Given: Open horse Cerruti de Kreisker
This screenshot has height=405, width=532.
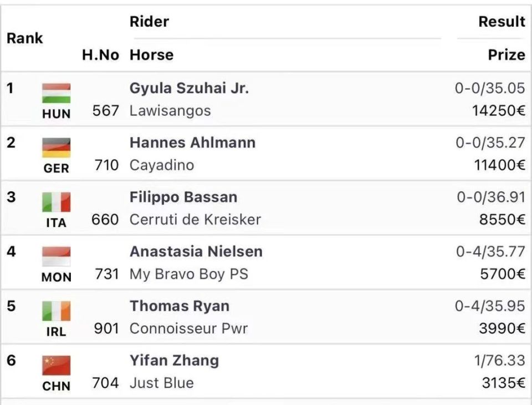Looking at the screenshot, I should (x=195, y=220).
